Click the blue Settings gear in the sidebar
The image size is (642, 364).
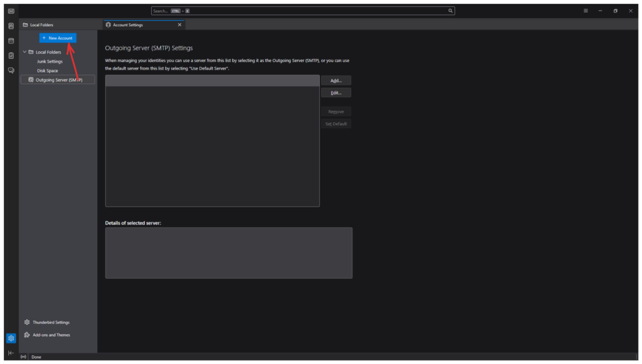coord(11,338)
